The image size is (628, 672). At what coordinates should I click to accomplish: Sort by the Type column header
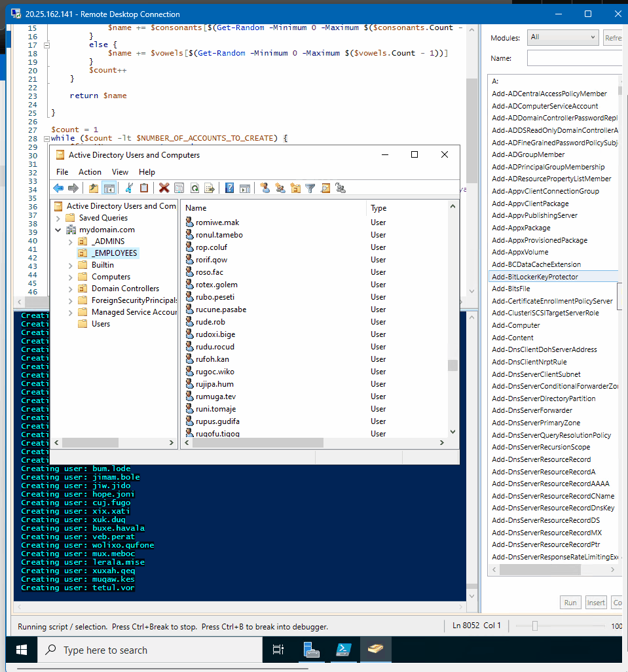(x=407, y=208)
